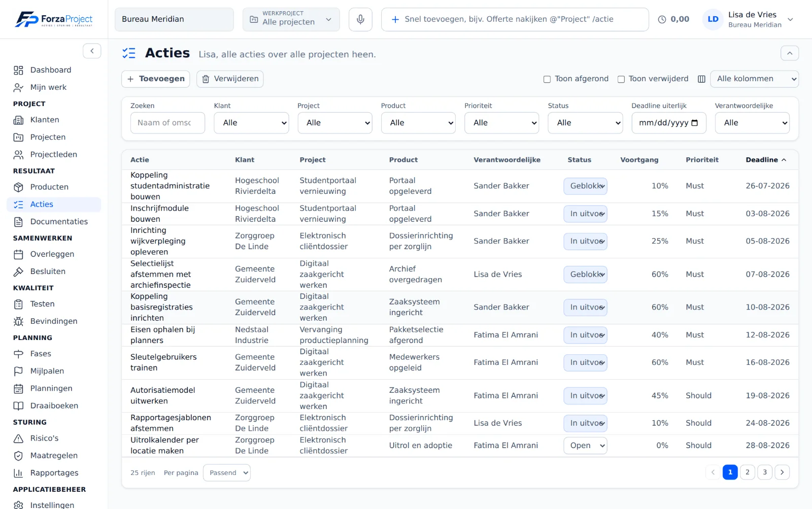Open Mijlpalen flag icon
Viewport: 812px width, 509px height.
[18, 370]
